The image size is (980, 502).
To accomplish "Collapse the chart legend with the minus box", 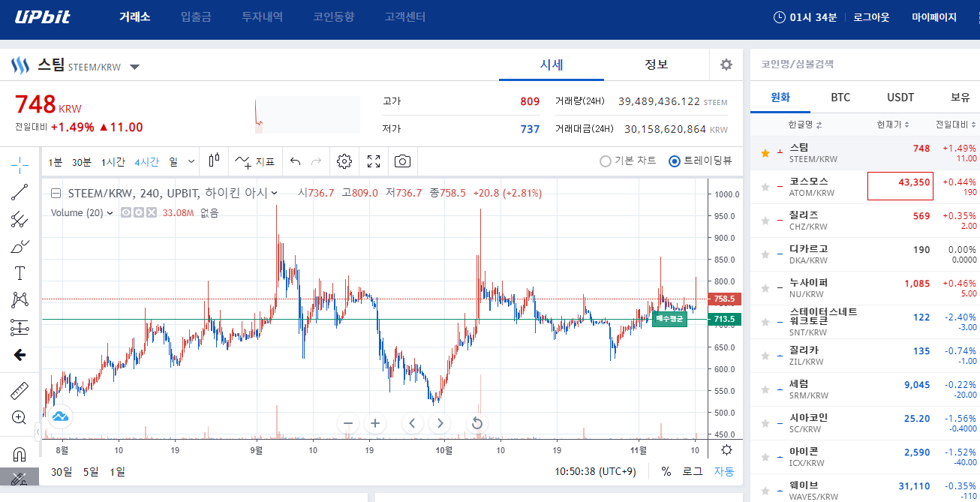I will 56,193.
